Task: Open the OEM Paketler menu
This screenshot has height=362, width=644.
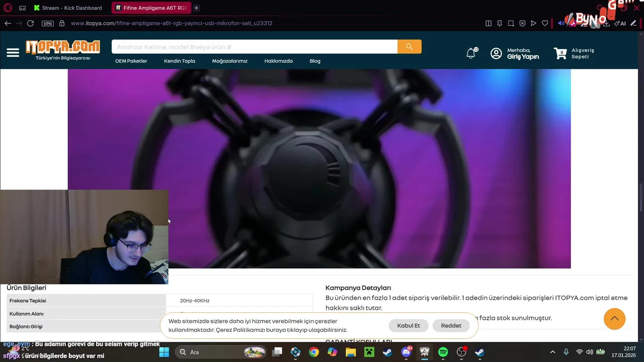Action: tap(131, 61)
